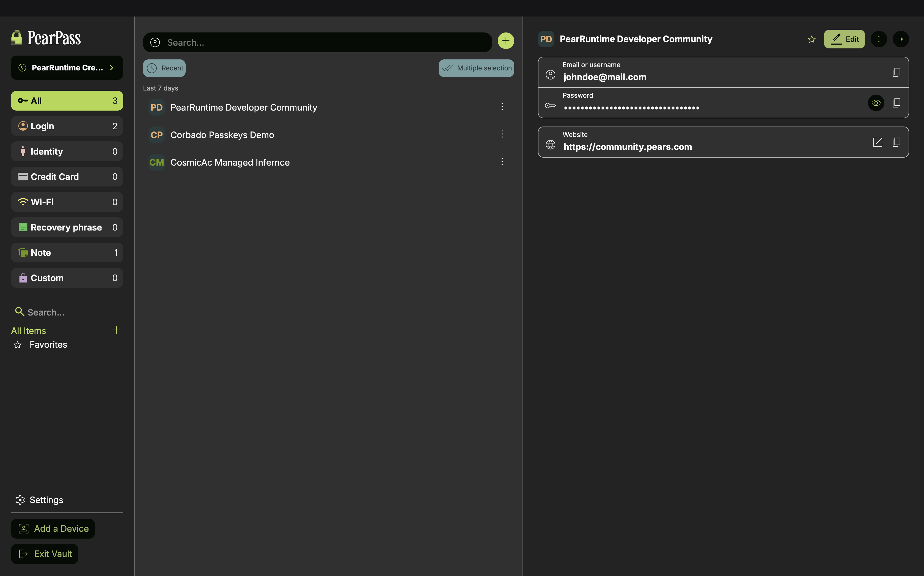Collapse the details panel with arrow icon

click(900, 39)
